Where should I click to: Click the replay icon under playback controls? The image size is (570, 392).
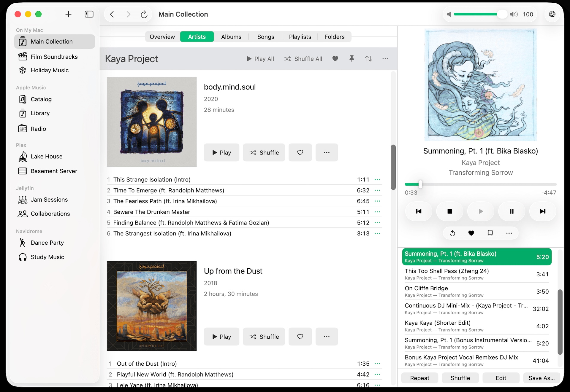[x=452, y=233]
